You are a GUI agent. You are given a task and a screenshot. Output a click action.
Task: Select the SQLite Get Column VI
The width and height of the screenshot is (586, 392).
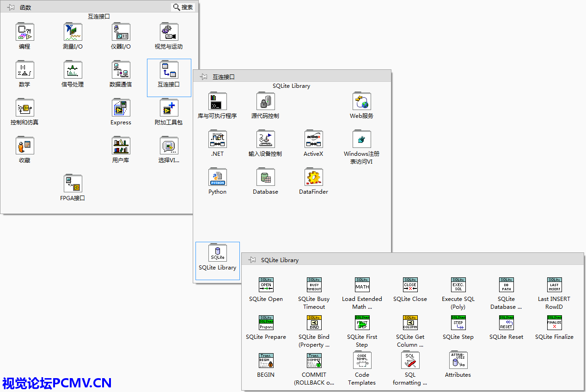point(410,323)
